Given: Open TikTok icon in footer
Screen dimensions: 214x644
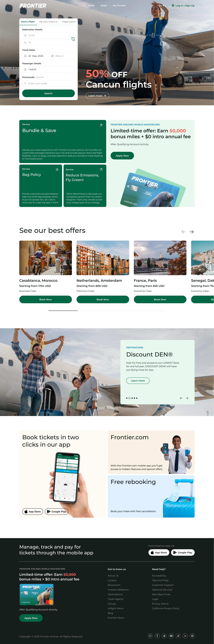Looking at the screenshot, I should pos(178,636).
